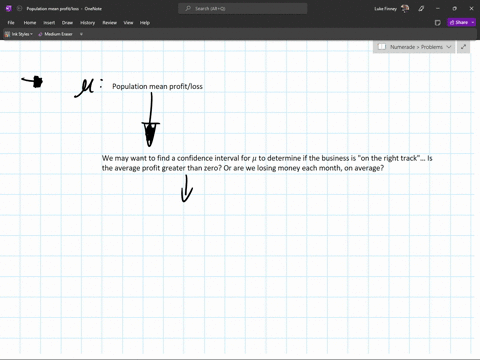Screen dimensions: 480x360
Task: Open the Luke Finney account profile picture
Action: [405, 9]
